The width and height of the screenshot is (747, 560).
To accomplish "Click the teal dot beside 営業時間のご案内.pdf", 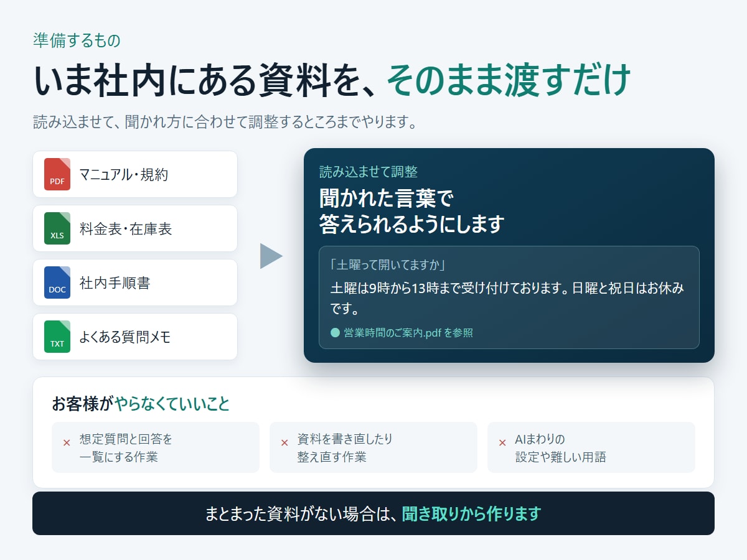I will click(x=335, y=333).
